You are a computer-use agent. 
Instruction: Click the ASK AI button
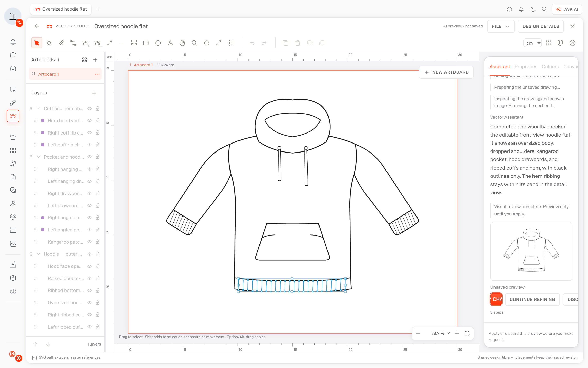567,9
